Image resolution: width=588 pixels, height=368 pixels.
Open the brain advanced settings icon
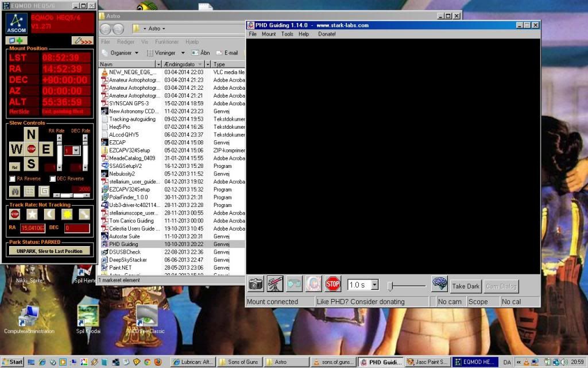coord(439,283)
